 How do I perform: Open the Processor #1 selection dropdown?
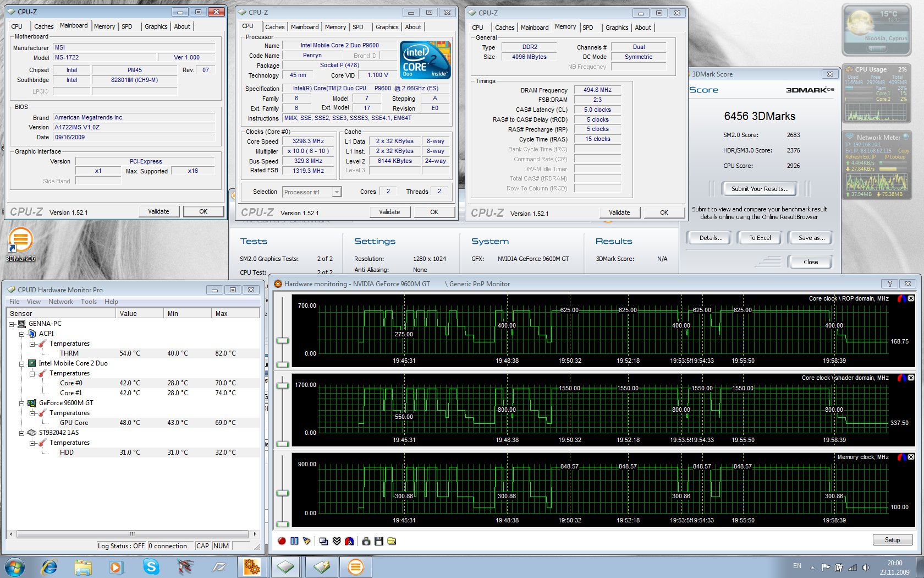click(x=312, y=192)
